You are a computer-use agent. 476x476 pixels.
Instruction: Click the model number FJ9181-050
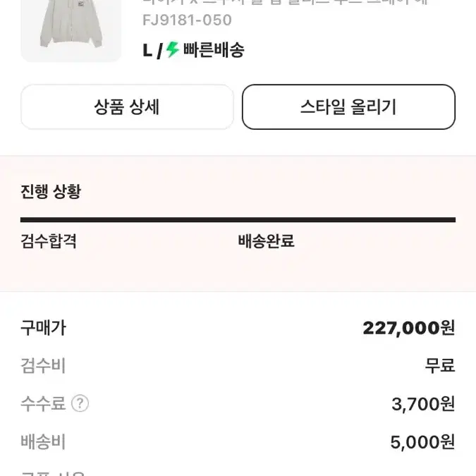[187, 20]
